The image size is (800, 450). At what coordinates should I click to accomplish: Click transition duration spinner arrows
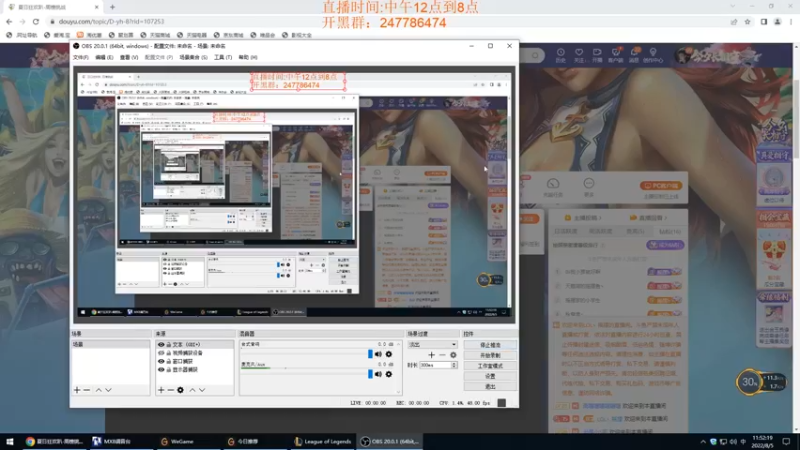[x=454, y=365]
